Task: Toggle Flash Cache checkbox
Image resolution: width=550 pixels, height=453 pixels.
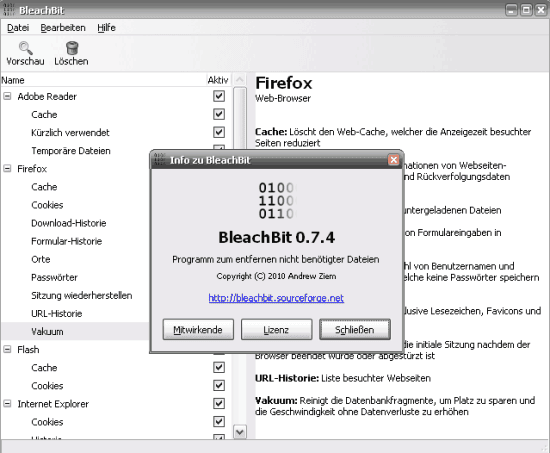Action: tap(219, 367)
